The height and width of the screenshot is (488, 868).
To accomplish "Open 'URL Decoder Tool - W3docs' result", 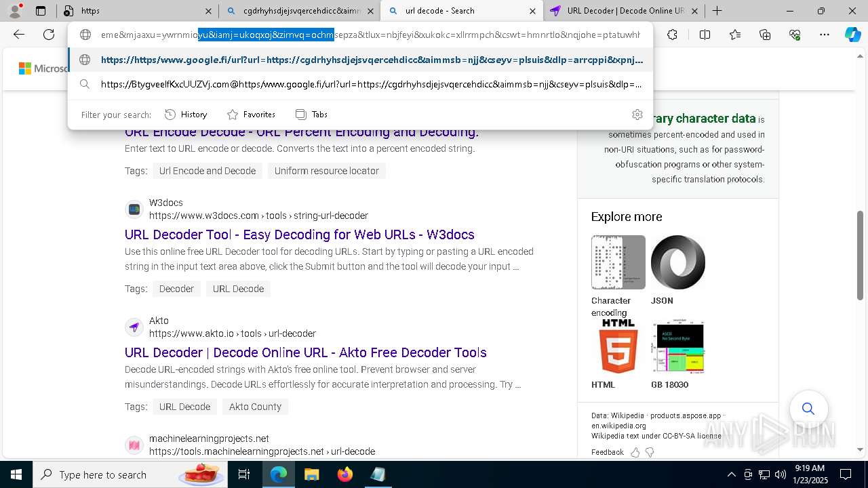I will click(x=300, y=235).
